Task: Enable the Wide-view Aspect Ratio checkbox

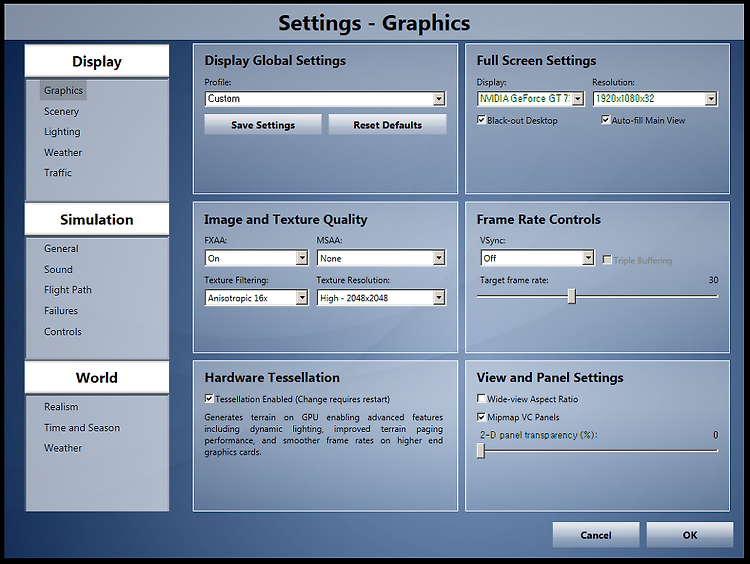Action: pyautogui.click(x=481, y=398)
